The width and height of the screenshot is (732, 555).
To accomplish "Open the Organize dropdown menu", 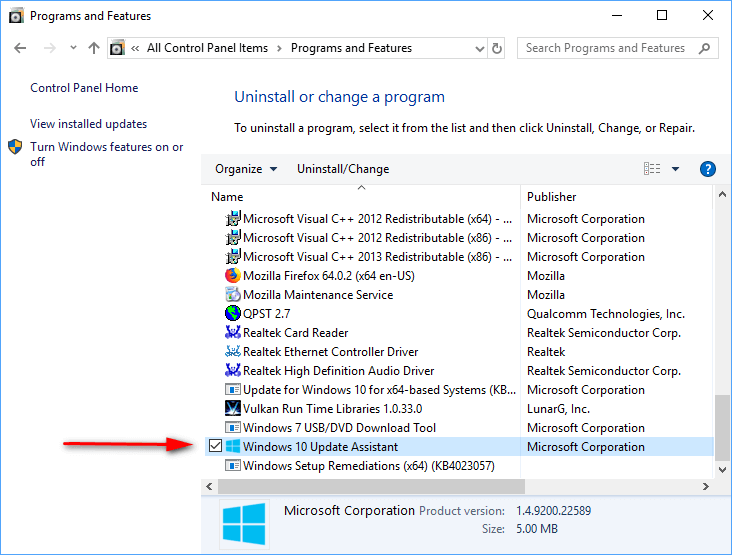I will 246,169.
